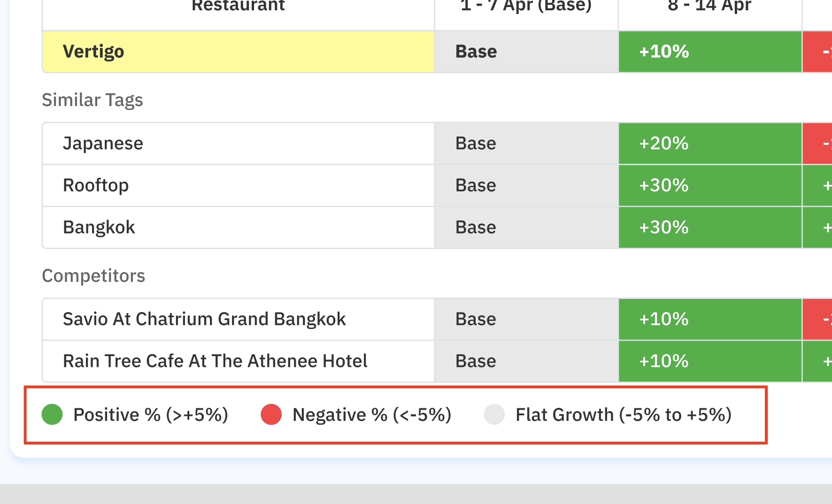Select the Vertigo restaurant row
This screenshot has width=832, height=504.
tap(93, 52)
